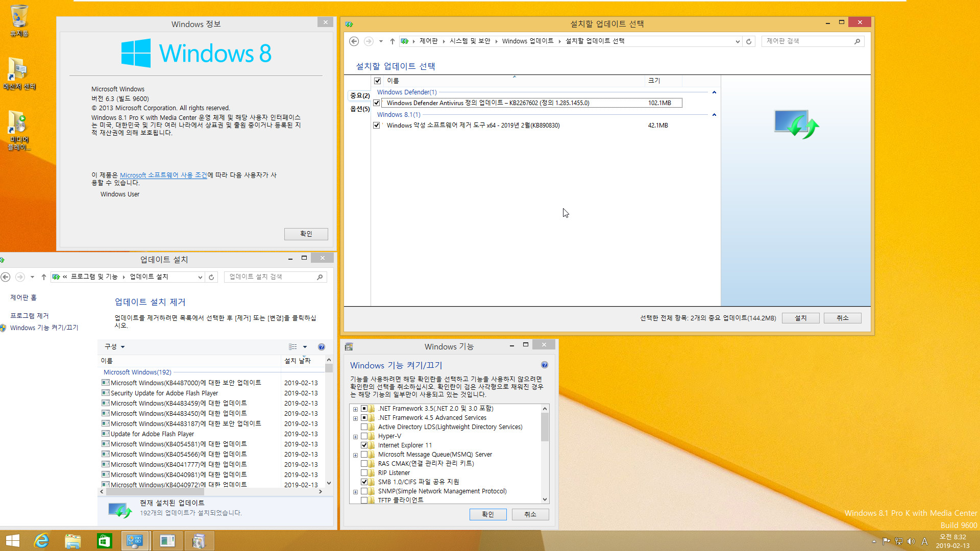Open the Action Center desktop shortcut

19,74
